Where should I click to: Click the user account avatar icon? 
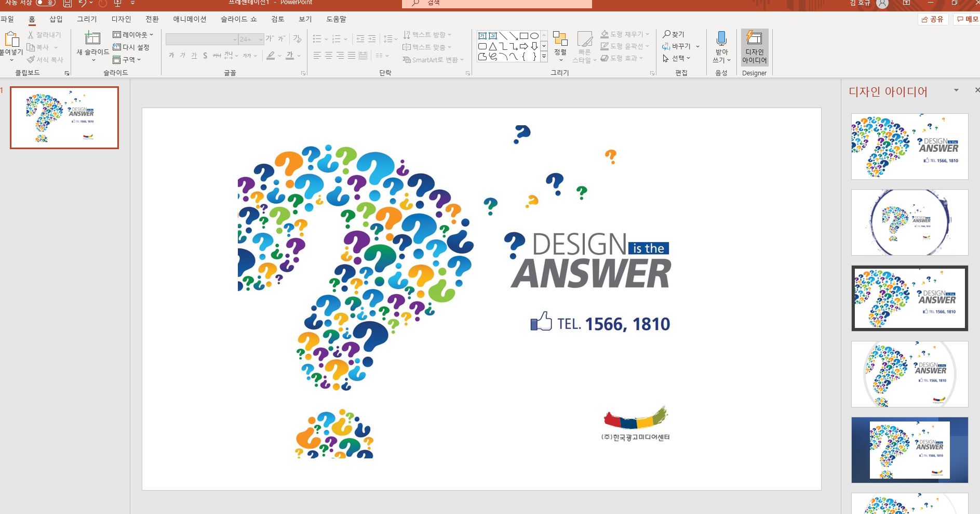click(x=882, y=3)
